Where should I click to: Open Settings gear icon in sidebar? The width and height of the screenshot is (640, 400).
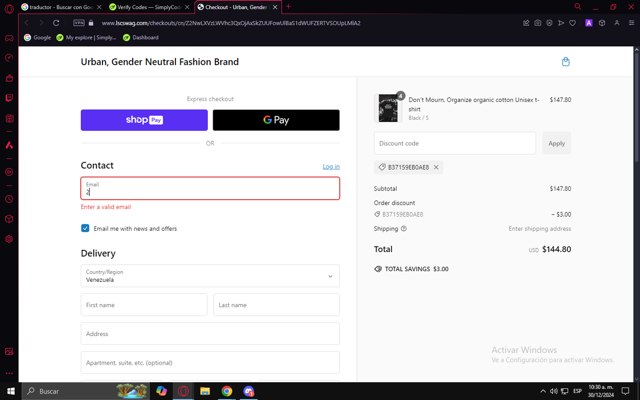click(x=9, y=239)
